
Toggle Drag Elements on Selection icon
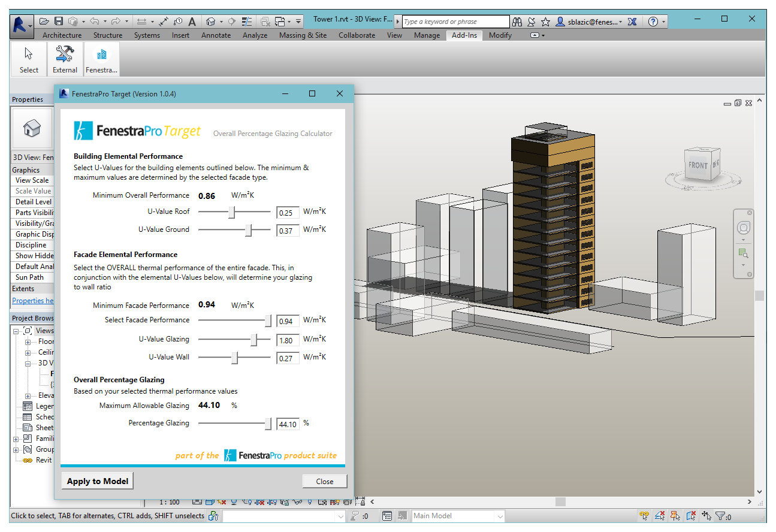[706, 516]
